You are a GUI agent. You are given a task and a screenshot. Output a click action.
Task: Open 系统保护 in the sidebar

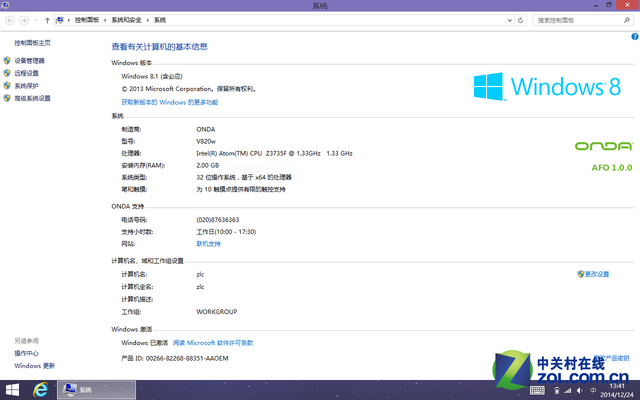(27, 86)
